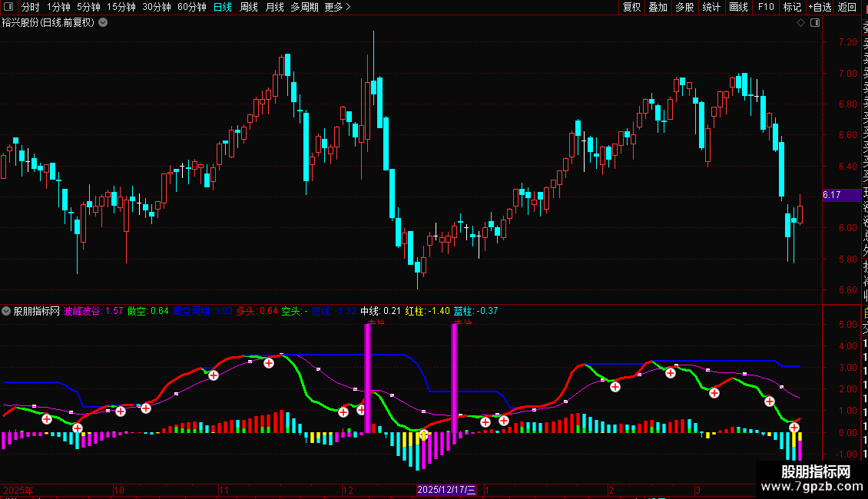Viewport: 868px width, 499px height.
Task: Select the 5分钟 period
Action: (88, 7)
